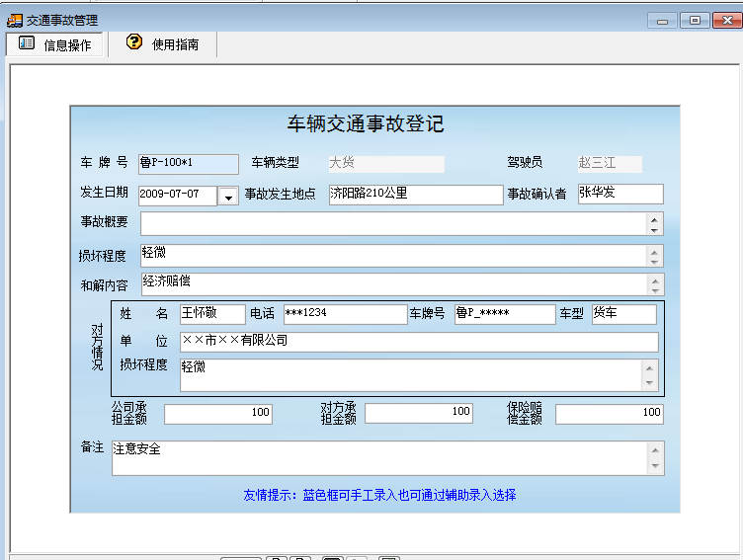The image size is (743, 560).
Task: Click the blue 友情提示 hint text
Action: click(x=379, y=495)
